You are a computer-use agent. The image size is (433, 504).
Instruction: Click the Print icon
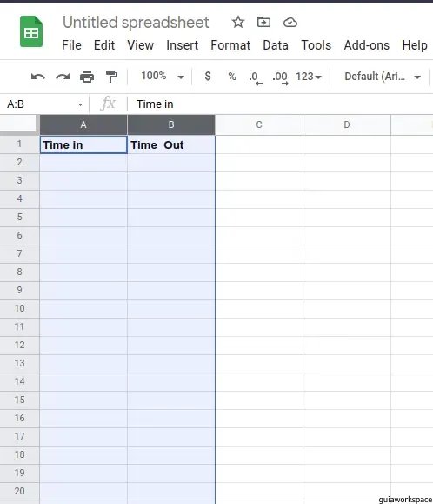87,77
